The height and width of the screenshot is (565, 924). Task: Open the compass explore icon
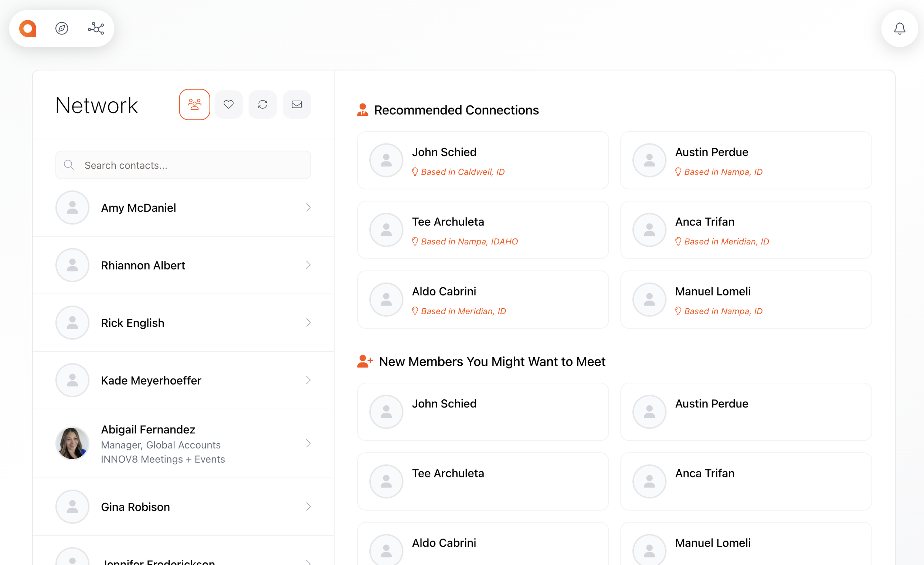coord(62,28)
